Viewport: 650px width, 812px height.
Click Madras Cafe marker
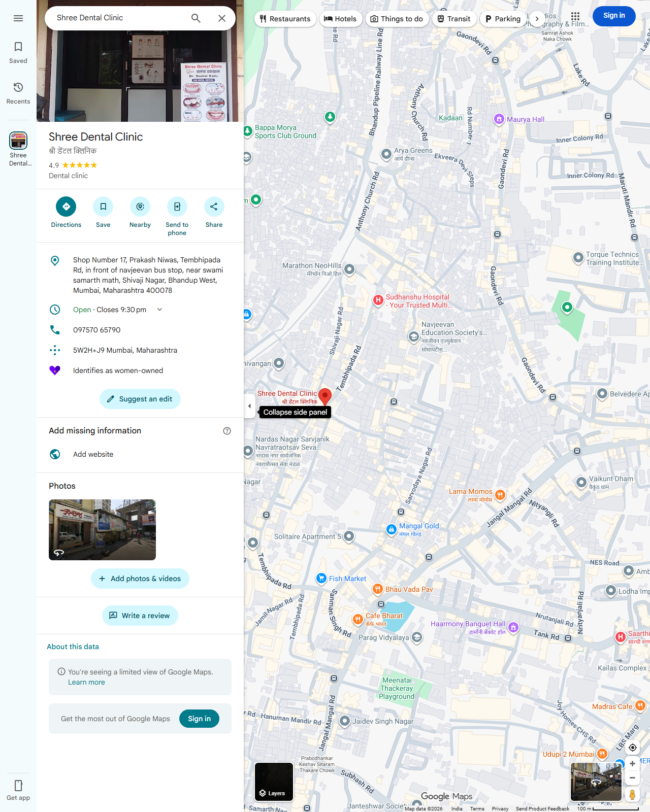pos(640,705)
